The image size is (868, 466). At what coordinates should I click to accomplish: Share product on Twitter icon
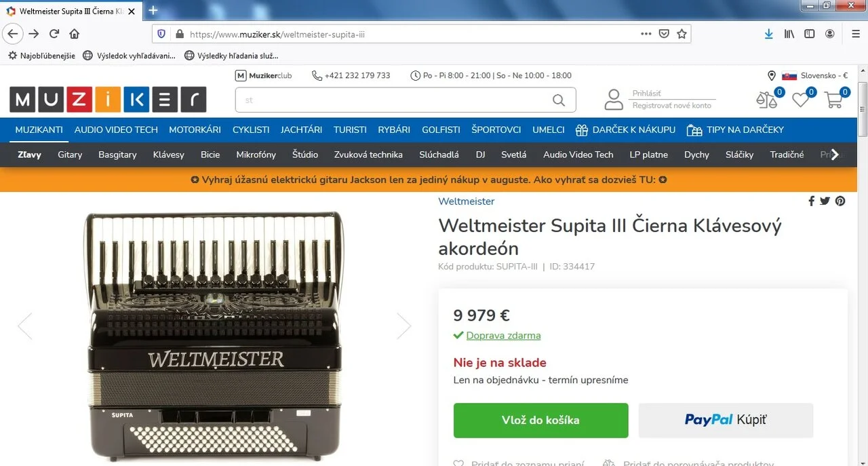[x=825, y=201]
